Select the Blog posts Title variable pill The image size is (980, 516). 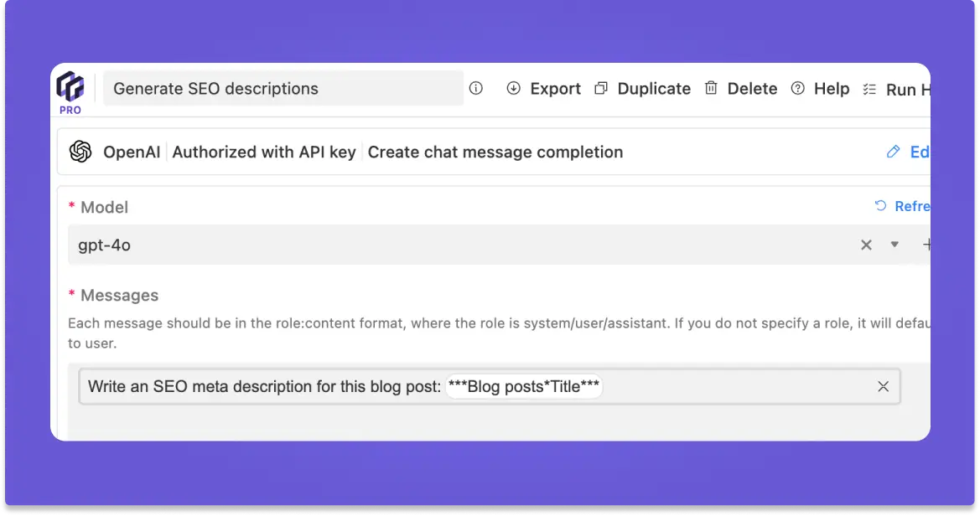(x=524, y=386)
